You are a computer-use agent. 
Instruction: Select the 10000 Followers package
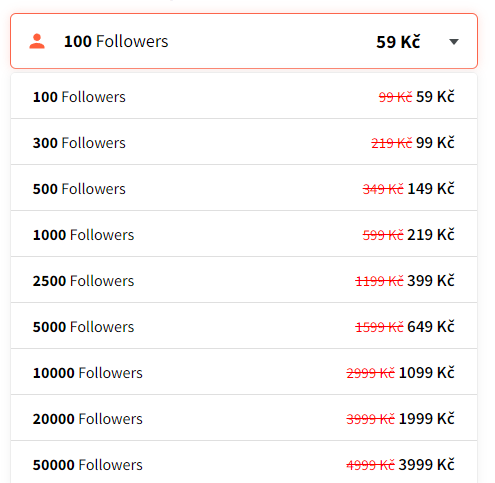[x=244, y=373]
